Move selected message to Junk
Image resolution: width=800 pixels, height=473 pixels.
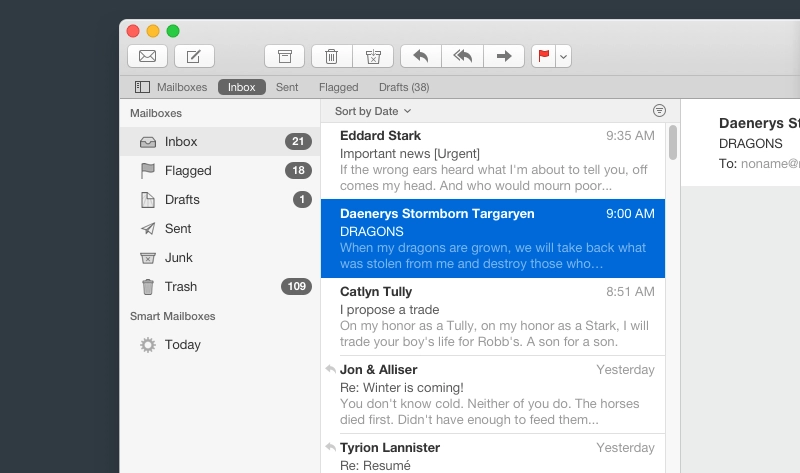pos(373,56)
